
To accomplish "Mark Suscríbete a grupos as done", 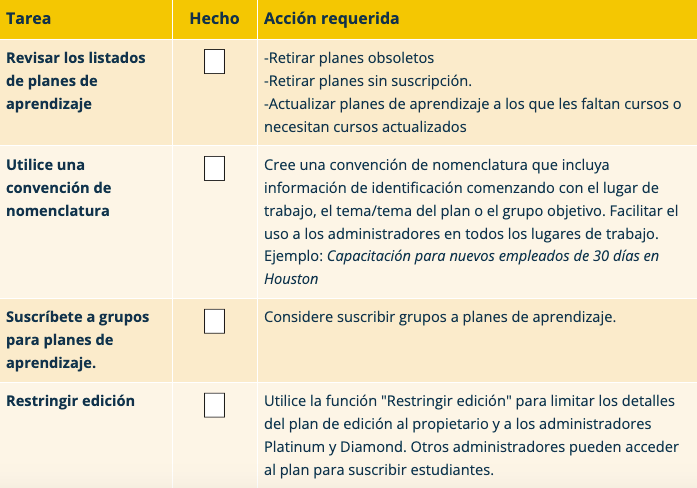I will pyautogui.click(x=214, y=322).
